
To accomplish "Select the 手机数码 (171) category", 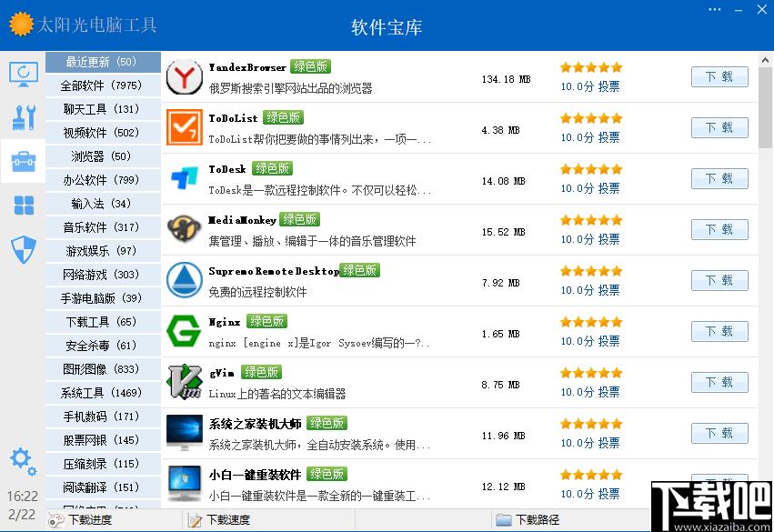I will [103, 417].
